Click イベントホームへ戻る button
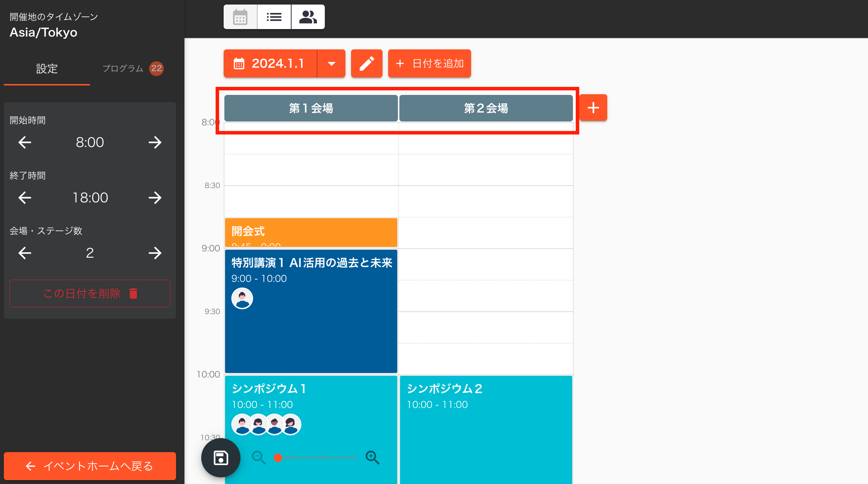The width and height of the screenshot is (868, 484). pos(90,466)
